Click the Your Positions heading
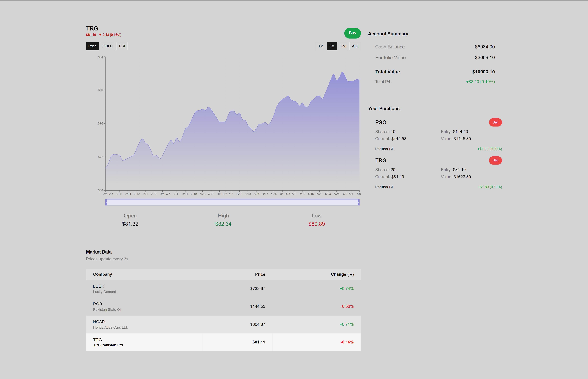588x379 pixels. [x=384, y=108]
